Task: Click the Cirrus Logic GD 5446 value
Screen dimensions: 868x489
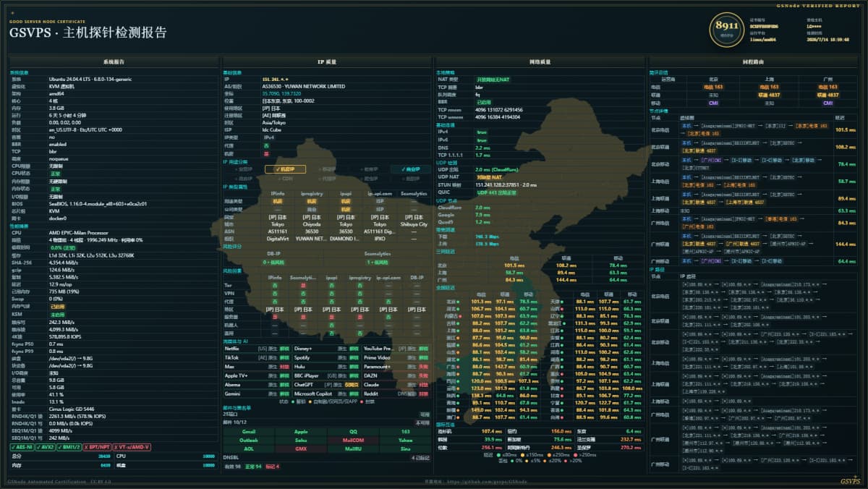Action: point(72,408)
